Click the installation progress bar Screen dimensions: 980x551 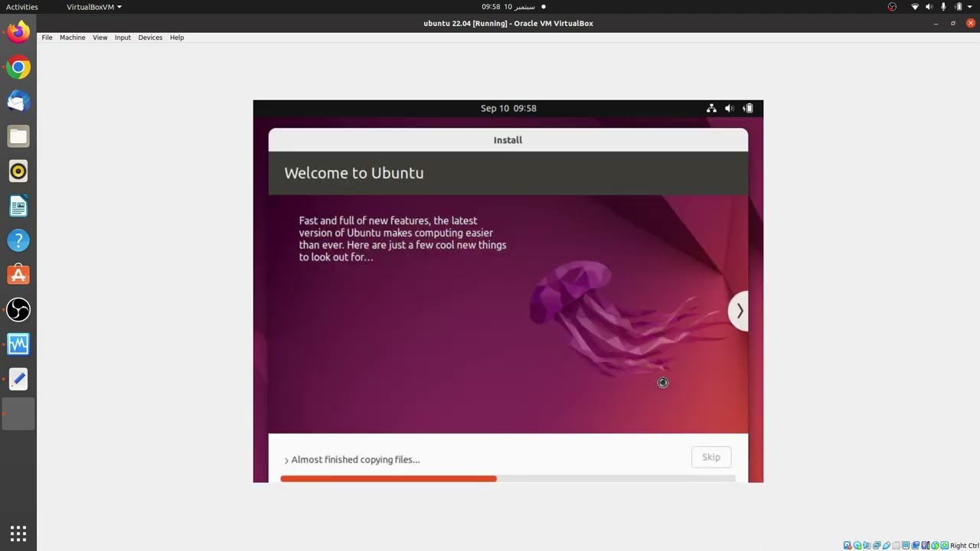508,479
